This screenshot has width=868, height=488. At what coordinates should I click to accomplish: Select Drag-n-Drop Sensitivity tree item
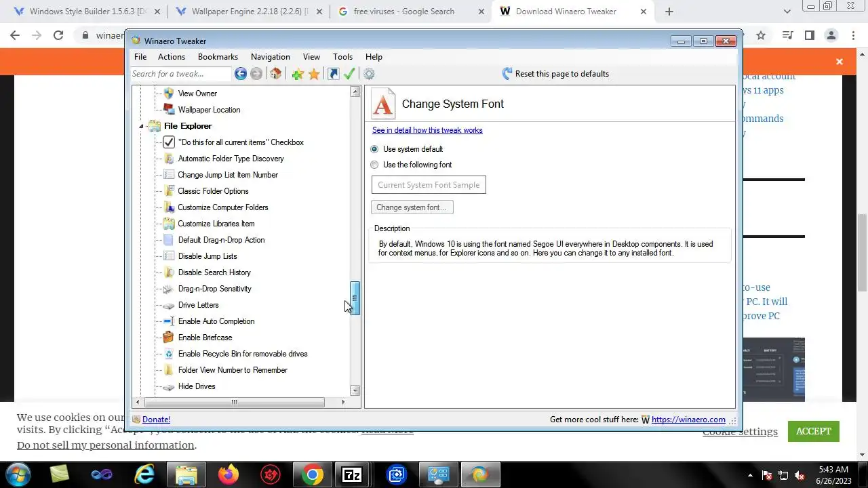214,289
